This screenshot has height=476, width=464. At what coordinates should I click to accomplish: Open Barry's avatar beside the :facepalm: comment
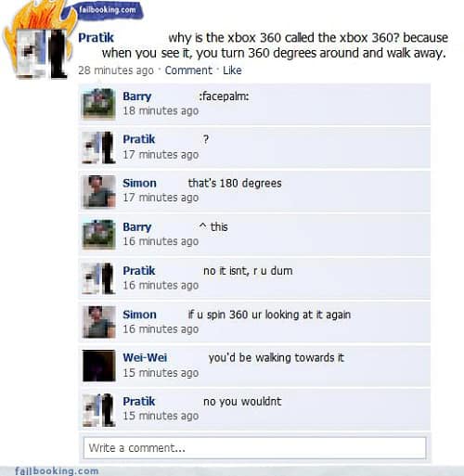click(98, 104)
